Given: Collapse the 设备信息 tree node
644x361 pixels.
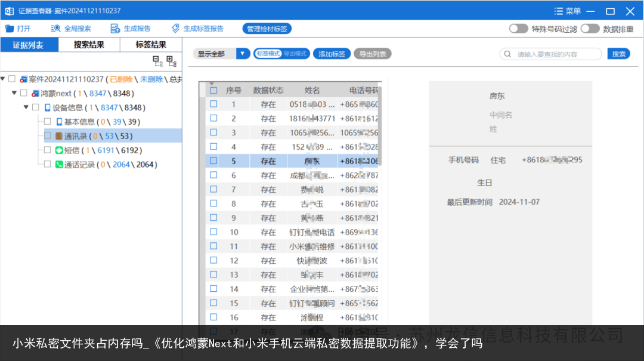Looking at the screenshot, I should pyautogui.click(x=26, y=107).
